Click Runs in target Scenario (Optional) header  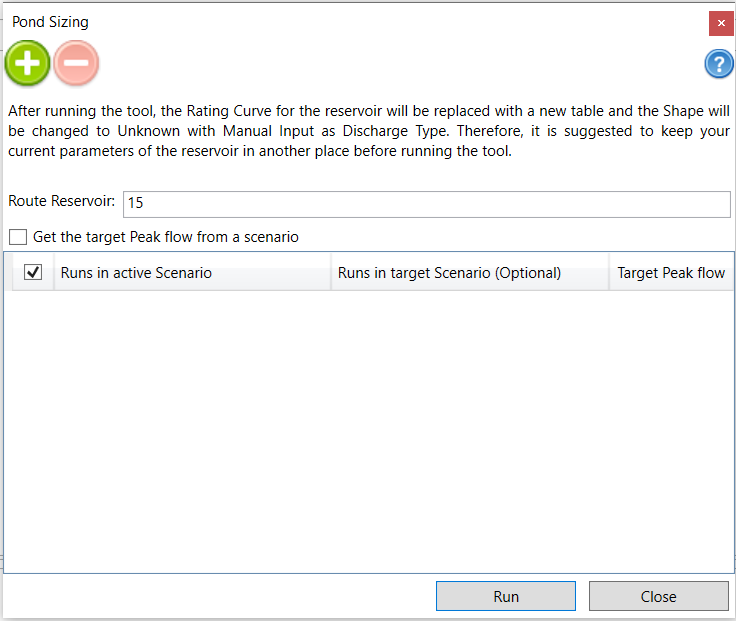pos(468,272)
